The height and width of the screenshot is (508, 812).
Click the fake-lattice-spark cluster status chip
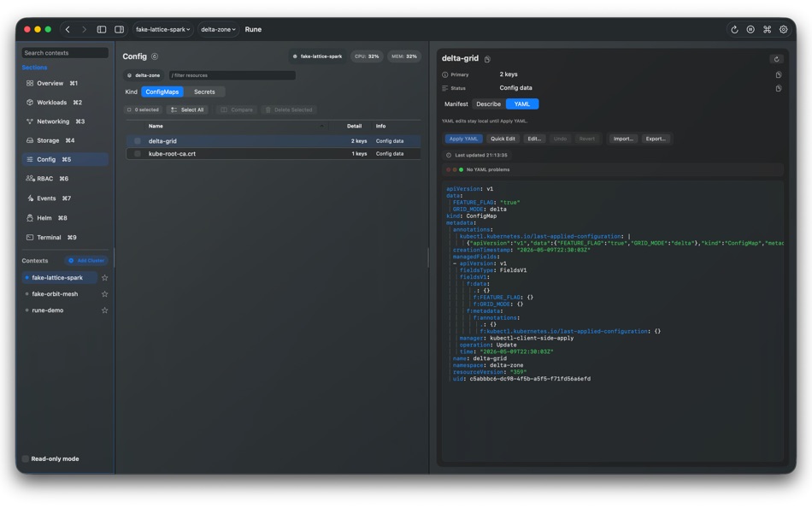click(x=317, y=56)
